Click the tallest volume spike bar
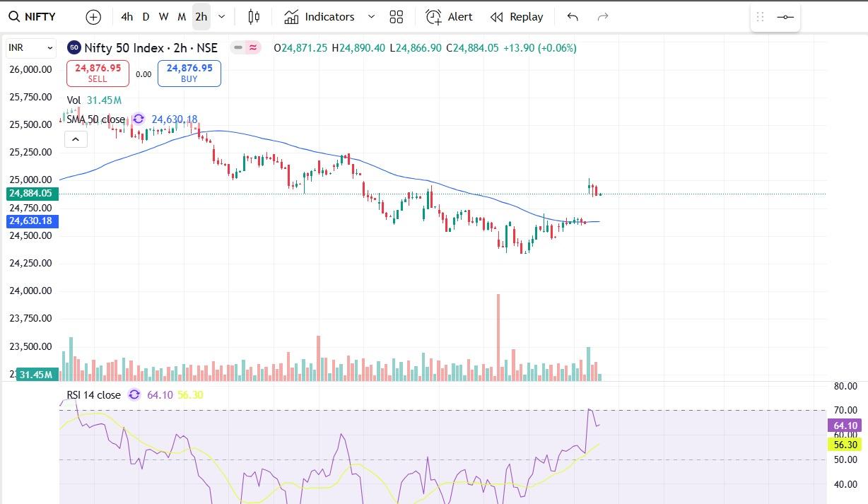This screenshot has width=868, height=504. coord(498,337)
